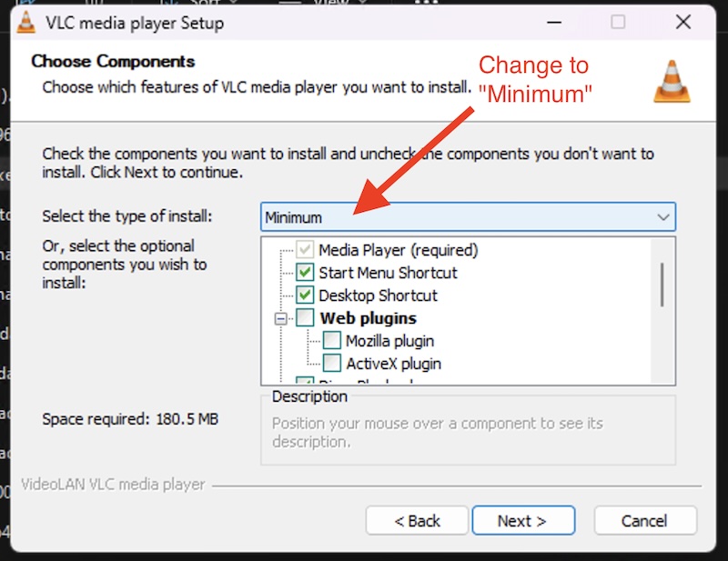
Task: Check the ActiveX plugin checkbox
Action: [332, 364]
